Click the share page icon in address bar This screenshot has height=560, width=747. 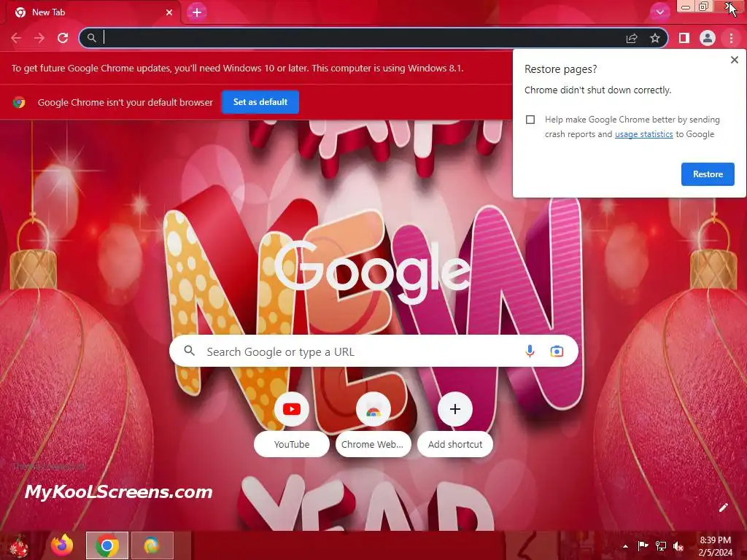pos(632,38)
